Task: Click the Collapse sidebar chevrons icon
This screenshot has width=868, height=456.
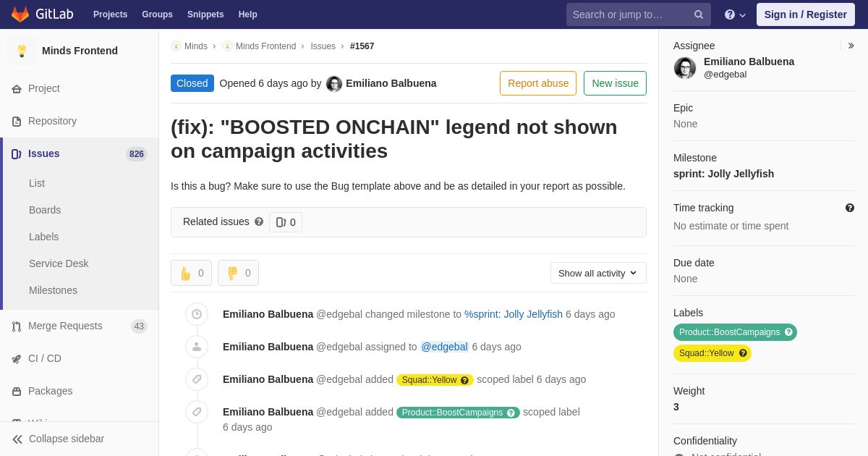Action: pos(17,439)
